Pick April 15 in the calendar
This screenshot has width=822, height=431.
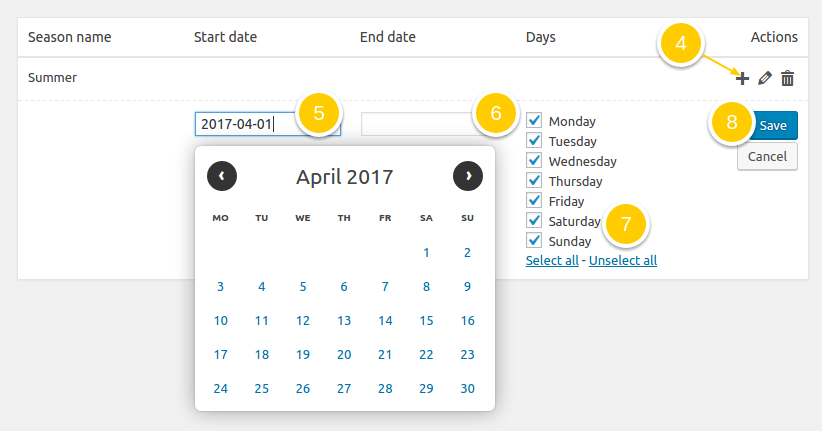pos(426,321)
